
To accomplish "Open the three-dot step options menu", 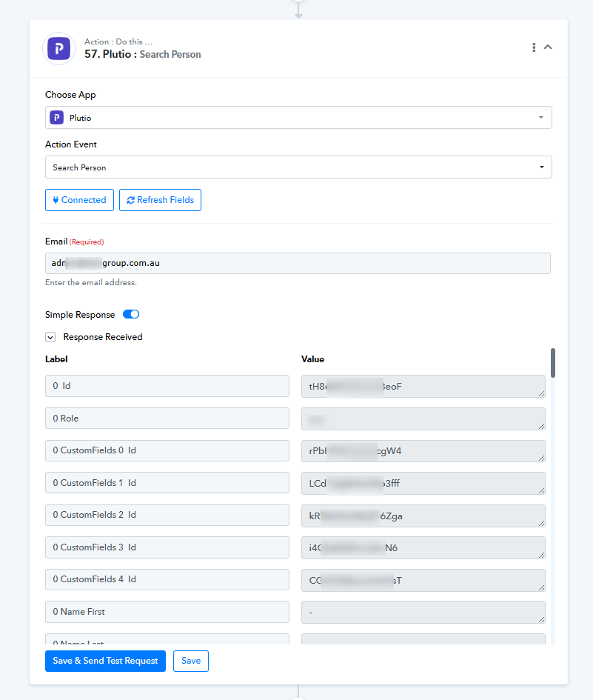I will (x=534, y=47).
